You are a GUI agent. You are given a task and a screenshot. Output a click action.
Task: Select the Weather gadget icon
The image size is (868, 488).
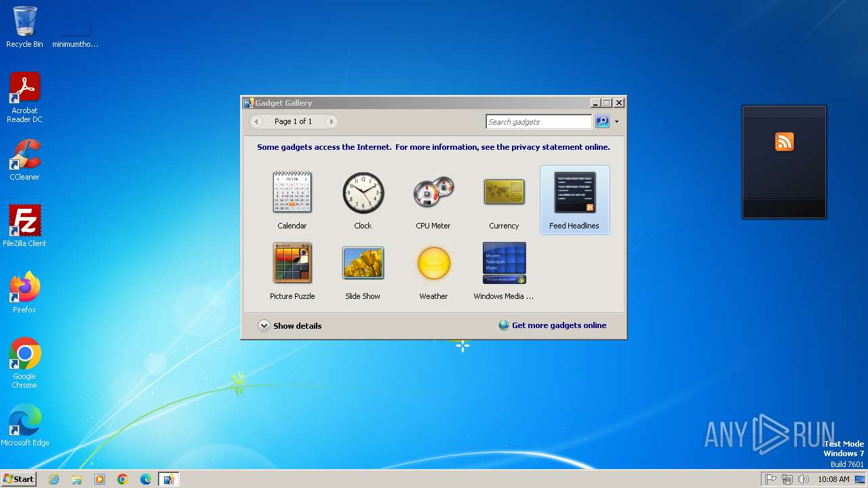(433, 263)
